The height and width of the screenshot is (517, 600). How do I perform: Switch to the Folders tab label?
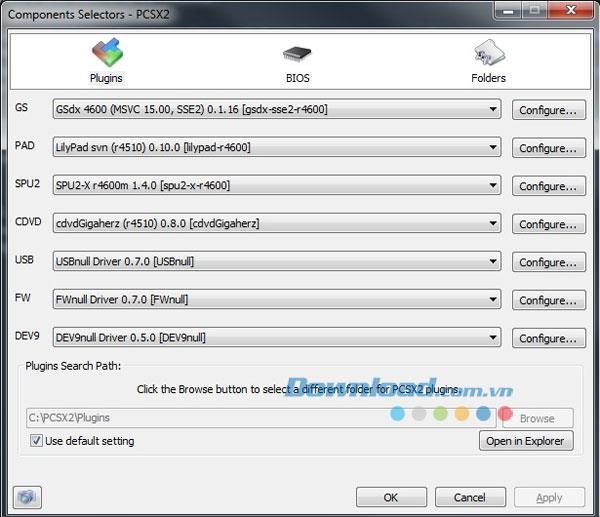[488, 78]
